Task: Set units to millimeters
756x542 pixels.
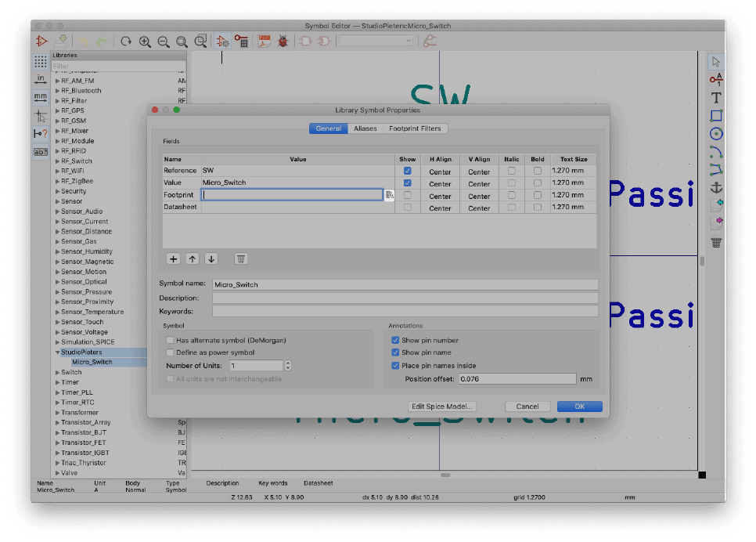Action: tap(41, 97)
